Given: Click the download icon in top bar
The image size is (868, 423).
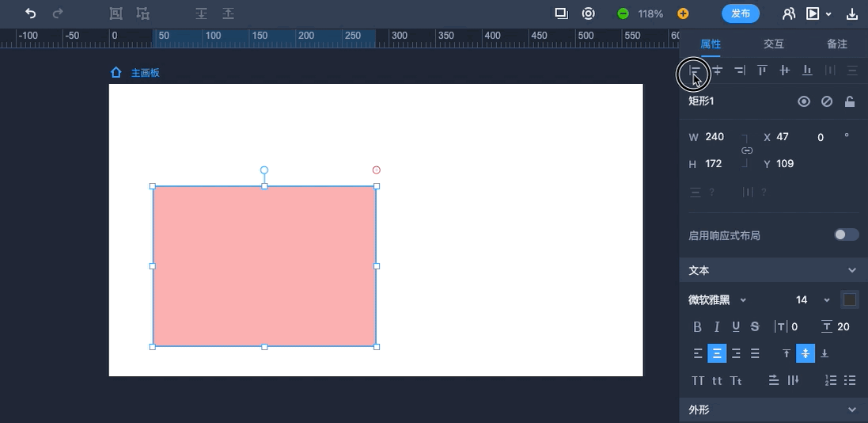Looking at the screenshot, I should tap(852, 13).
